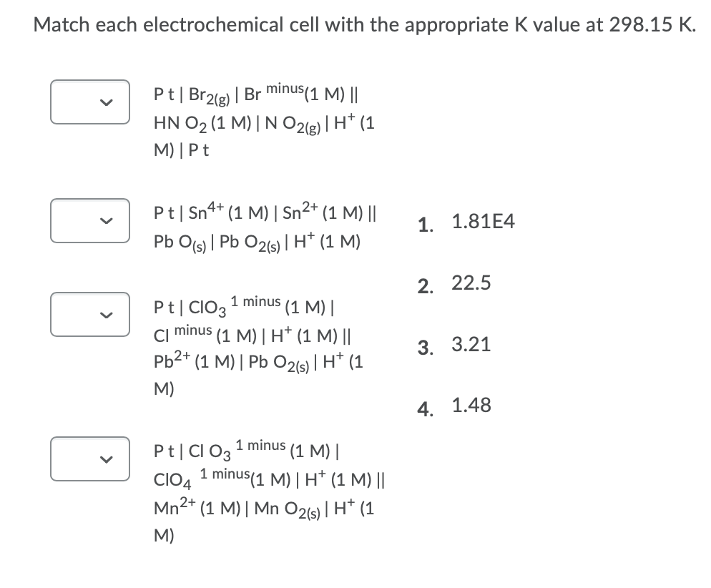This screenshot has width=711, height=588.
Task: Click the ClO3 line above the Cl minus line
Action: pyautogui.click(x=246, y=308)
